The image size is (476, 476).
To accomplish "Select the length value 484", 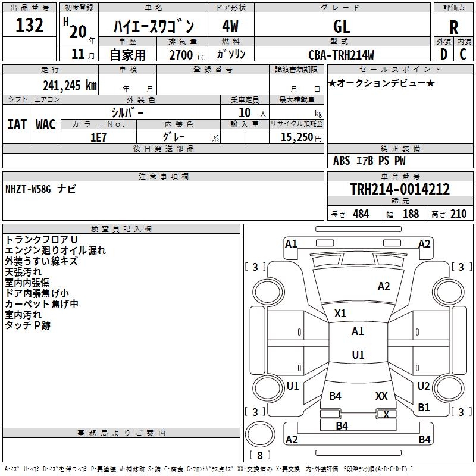I will pyautogui.click(x=361, y=214).
